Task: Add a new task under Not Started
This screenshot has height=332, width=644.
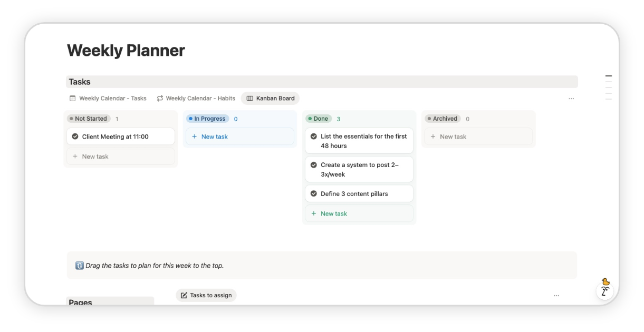Action: click(x=94, y=156)
